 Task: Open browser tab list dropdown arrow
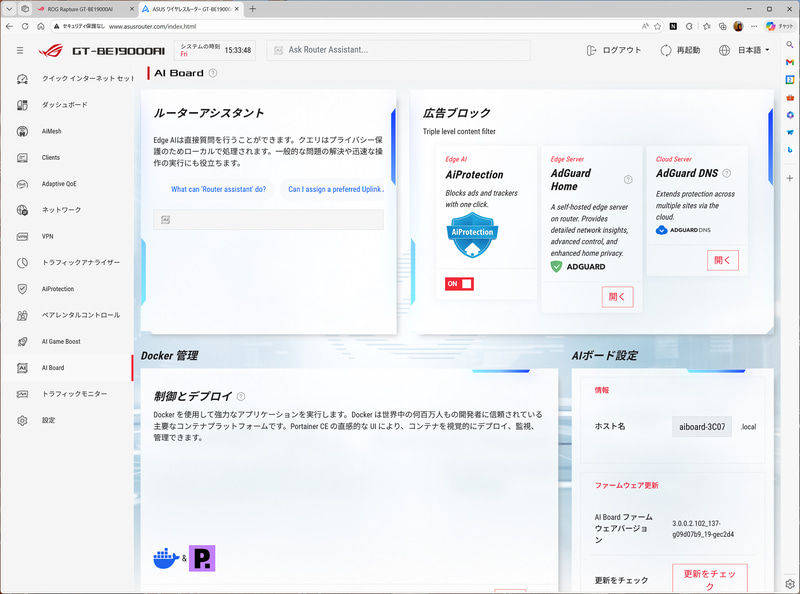click(9, 9)
